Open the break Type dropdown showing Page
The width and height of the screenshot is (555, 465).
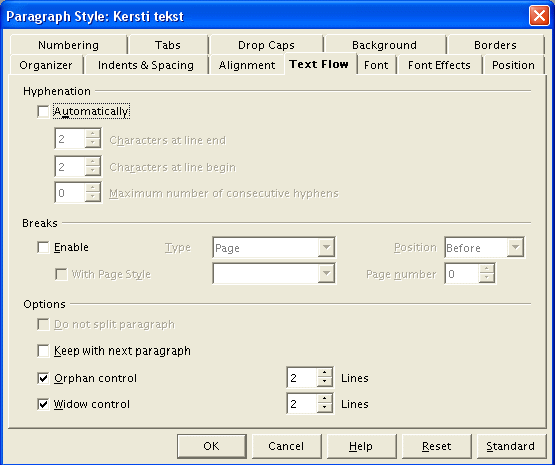coord(274,247)
